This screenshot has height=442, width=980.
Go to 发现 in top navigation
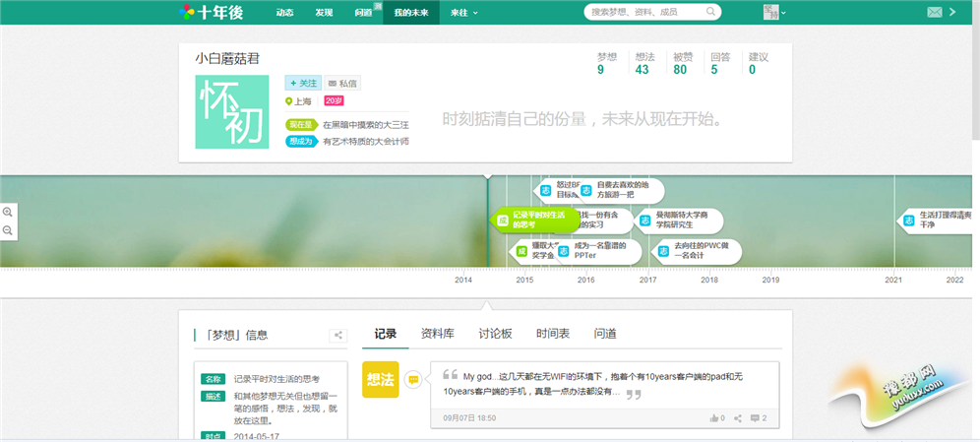[324, 12]
